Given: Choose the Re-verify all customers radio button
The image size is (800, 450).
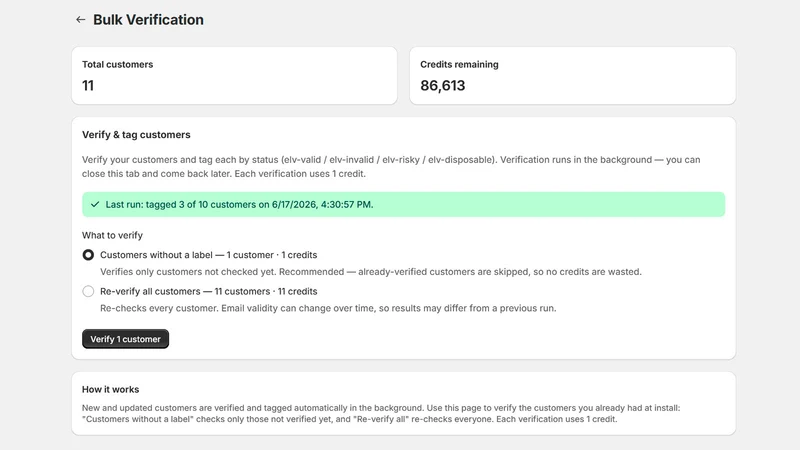Looking at the screenshot, I should click(88, 291).
